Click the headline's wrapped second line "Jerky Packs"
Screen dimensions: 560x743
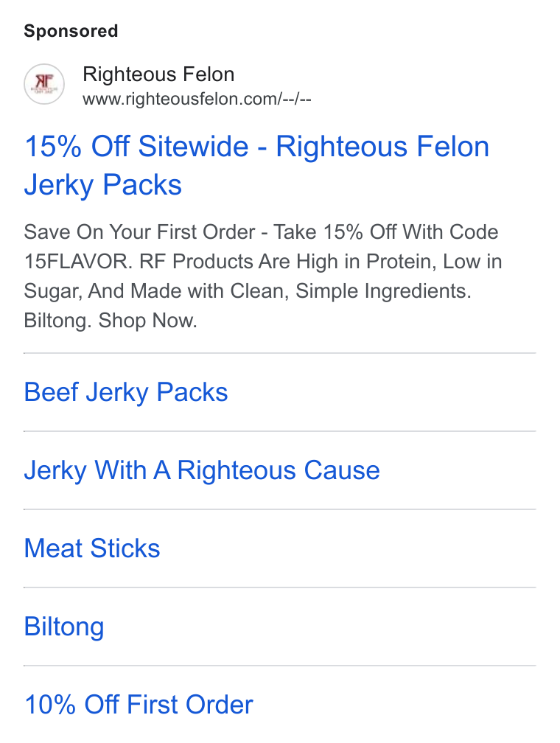[x=103, y=185]
